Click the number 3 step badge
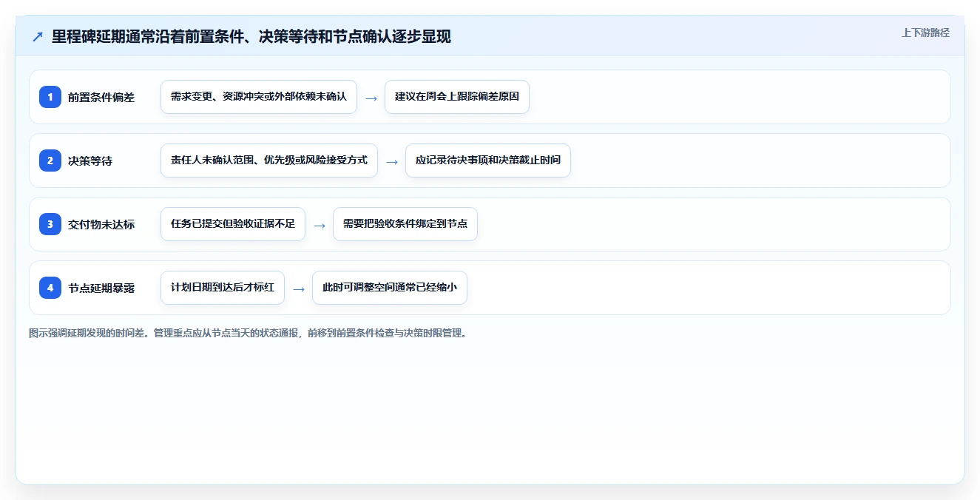 pyautogui.click(x=50, y=224)
